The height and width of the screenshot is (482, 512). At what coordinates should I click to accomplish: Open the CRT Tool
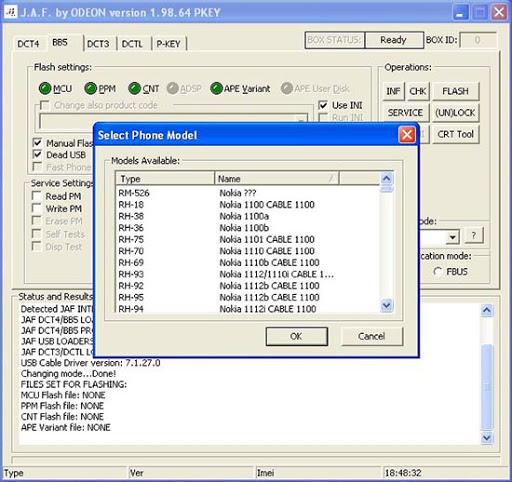(456, 134)
